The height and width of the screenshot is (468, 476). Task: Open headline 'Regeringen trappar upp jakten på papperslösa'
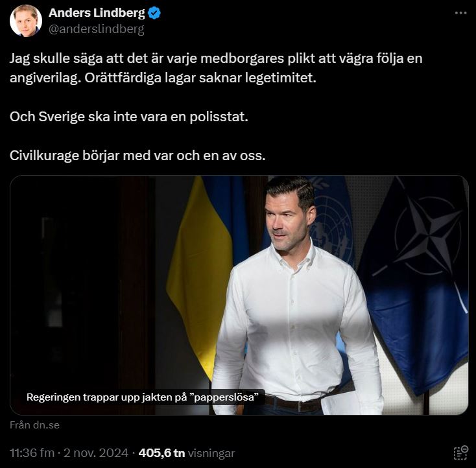click(x=143, y=397)
